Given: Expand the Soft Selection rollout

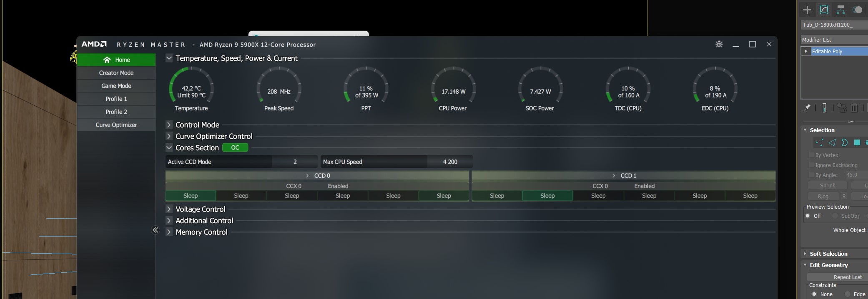Looking at the screenshot, I should pyautogui.click(x=805, y=254).
